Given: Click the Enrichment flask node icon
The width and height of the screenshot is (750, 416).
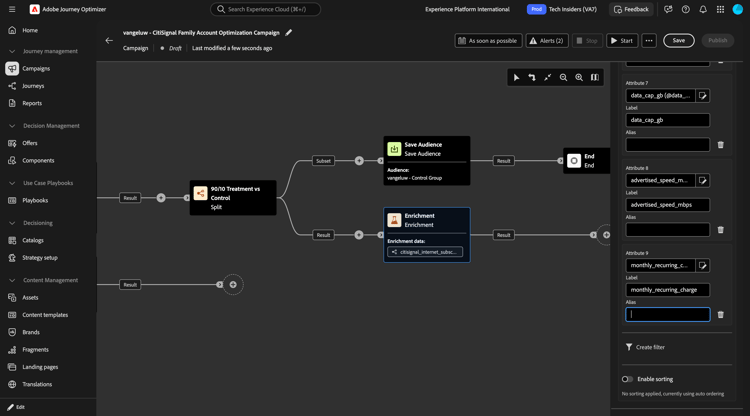Looking at the screenshot, I should [x=394, y=220].
